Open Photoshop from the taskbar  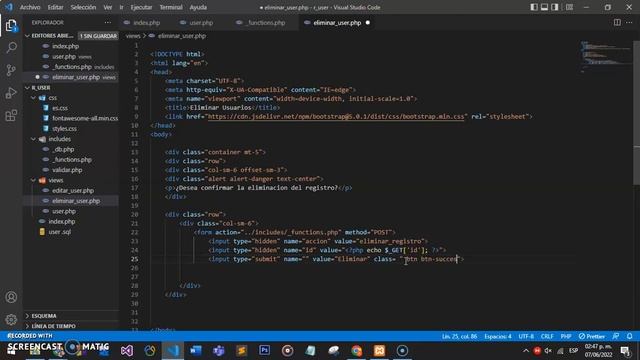tap(264, 351)
